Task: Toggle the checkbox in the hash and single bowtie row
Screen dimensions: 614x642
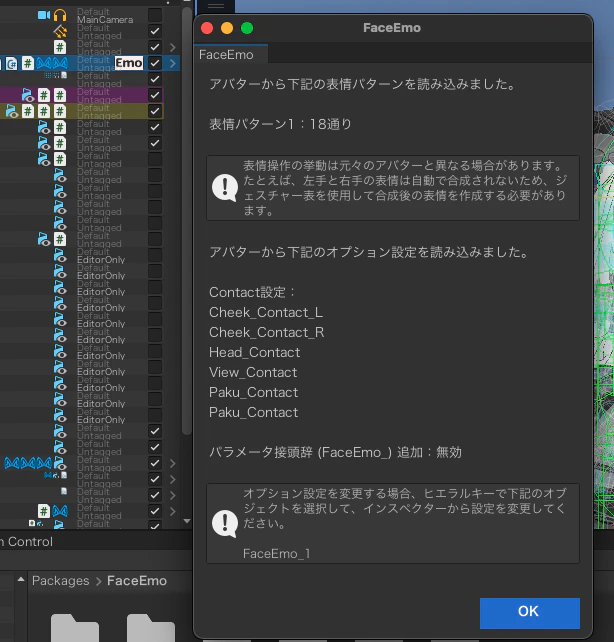Action: click(155, 511)
